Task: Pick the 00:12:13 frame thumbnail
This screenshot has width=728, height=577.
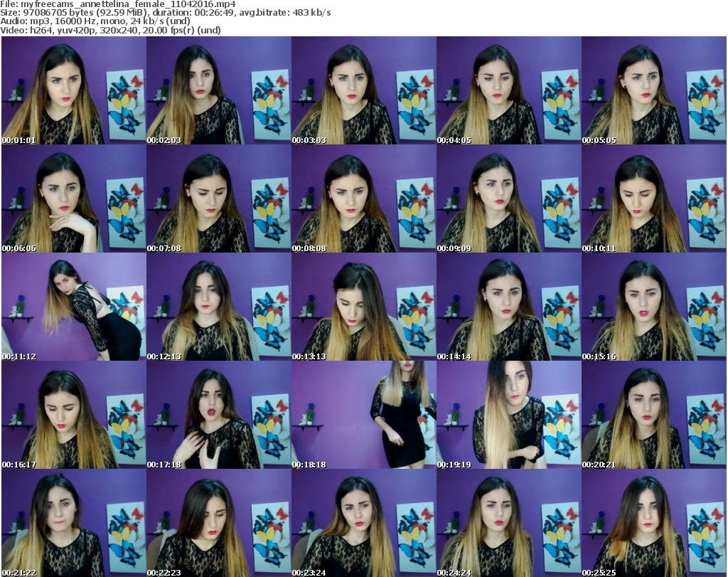Action: (x=219, y=307)
